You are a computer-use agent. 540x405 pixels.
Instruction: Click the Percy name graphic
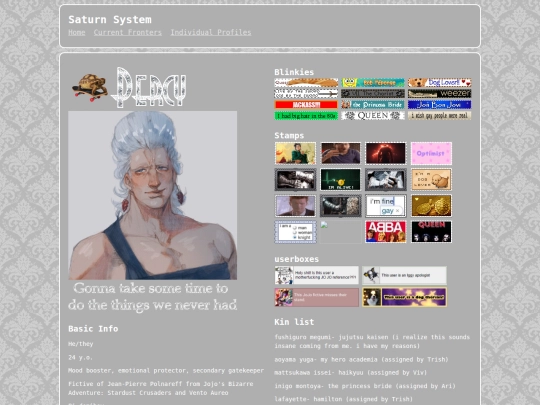click(x=149, y=87)
